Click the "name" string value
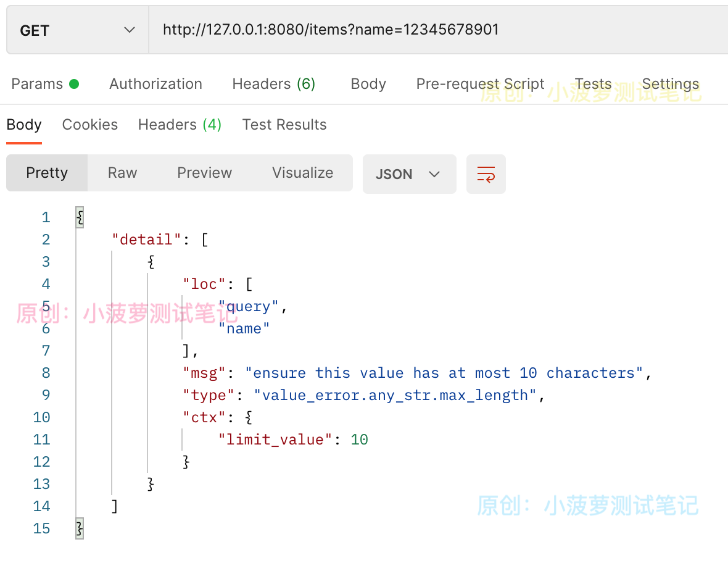The image size is (728, 563). (x=244, y=329)
